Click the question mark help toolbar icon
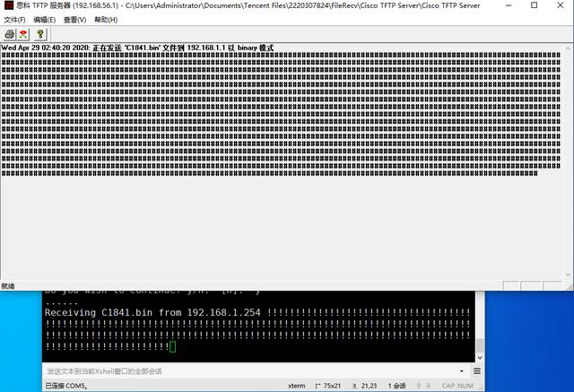This screenshot has width=574, height=392. coord(40,34)
